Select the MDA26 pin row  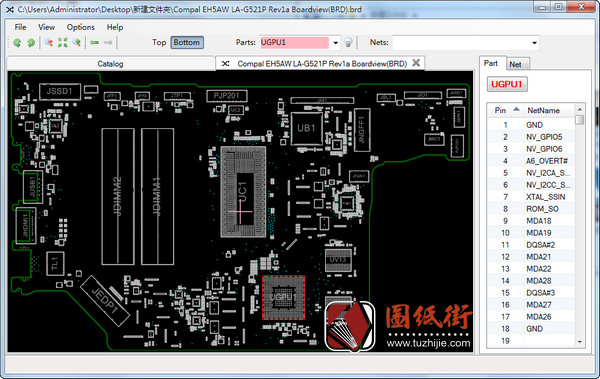531,317
